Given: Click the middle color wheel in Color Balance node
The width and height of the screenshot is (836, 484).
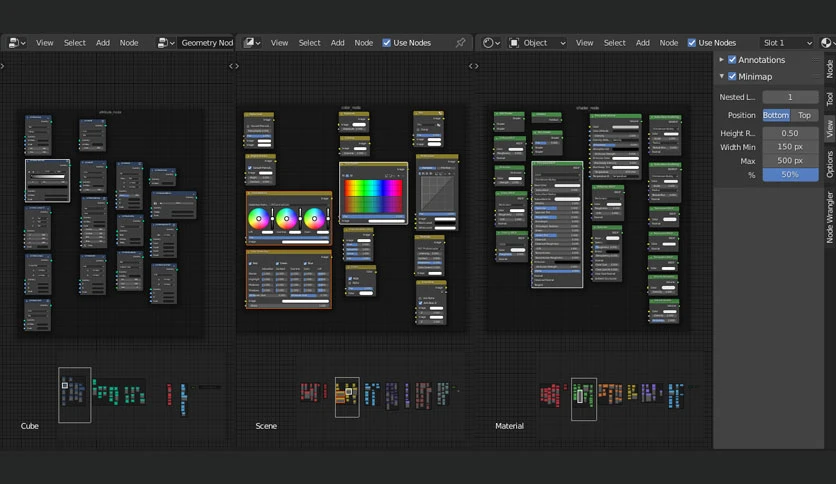Looking at the screenshot, I should click(x=287, y=219).
